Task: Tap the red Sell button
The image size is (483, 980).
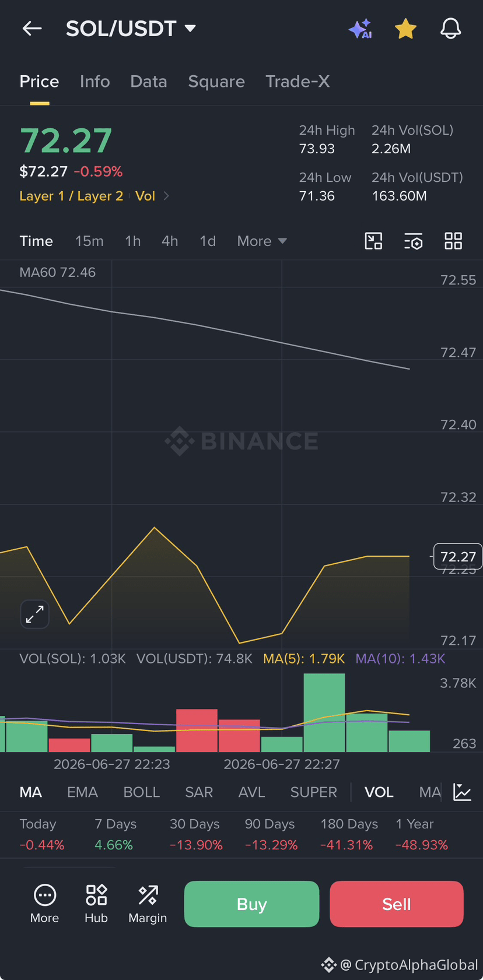Action: [x=397, y=904]
